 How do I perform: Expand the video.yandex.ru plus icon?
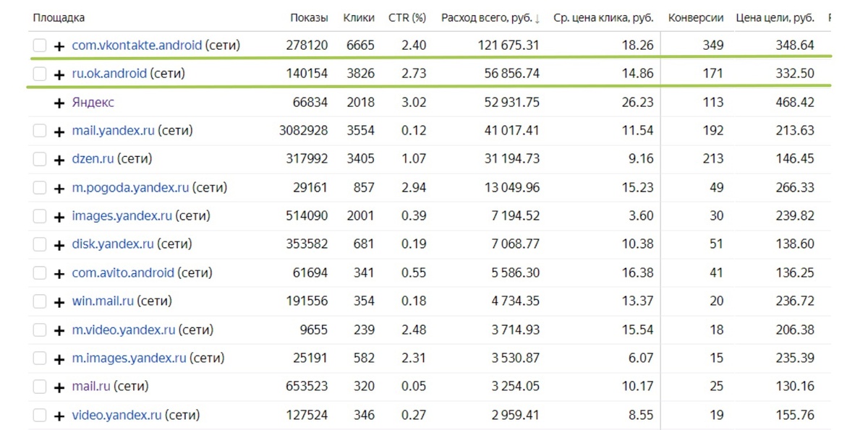[60, 416]
